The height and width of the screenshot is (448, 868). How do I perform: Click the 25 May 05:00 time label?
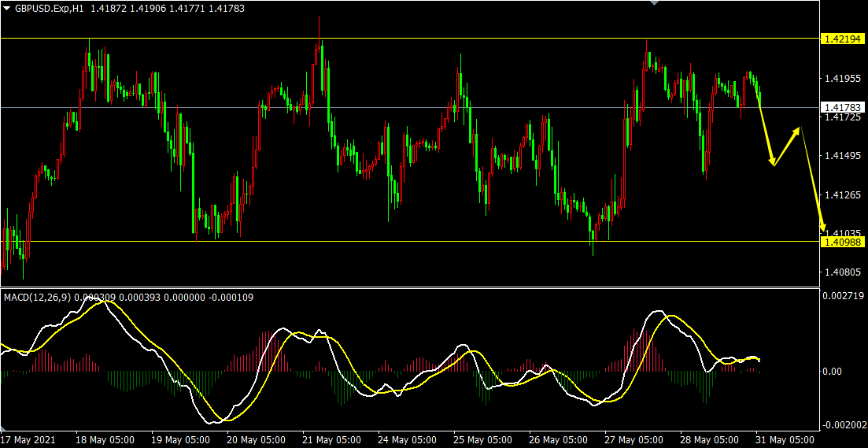[482, 439]
